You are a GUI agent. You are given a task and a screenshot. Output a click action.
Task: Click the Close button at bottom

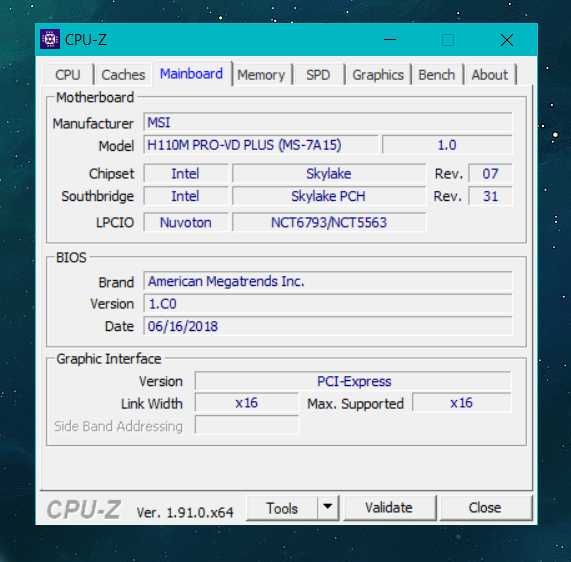(485, 508)
